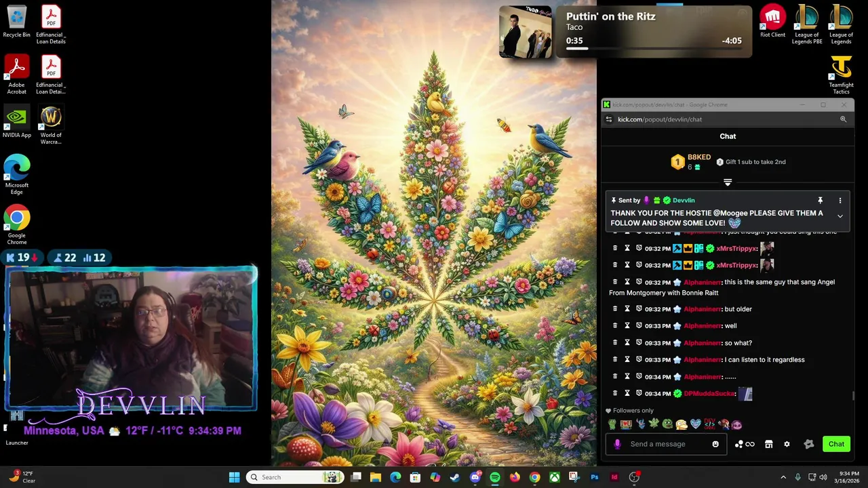Click the Chrome zoom magnifier icon

point(843,119)
